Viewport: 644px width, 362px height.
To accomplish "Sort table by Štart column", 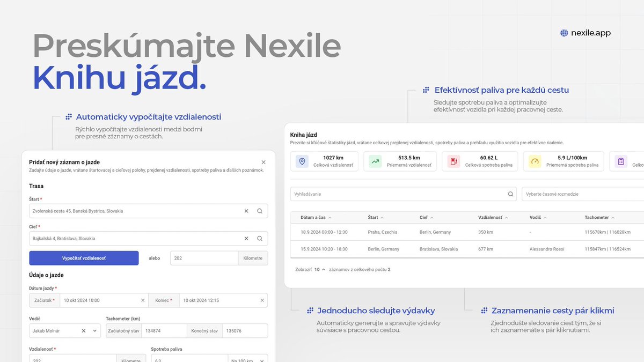I will click(376, 217).
